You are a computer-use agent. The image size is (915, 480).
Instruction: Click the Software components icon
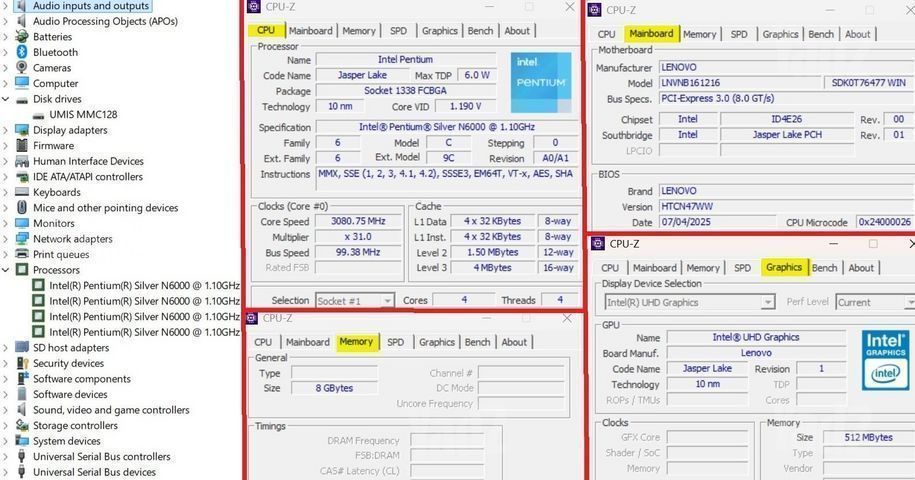pos(22,379)
